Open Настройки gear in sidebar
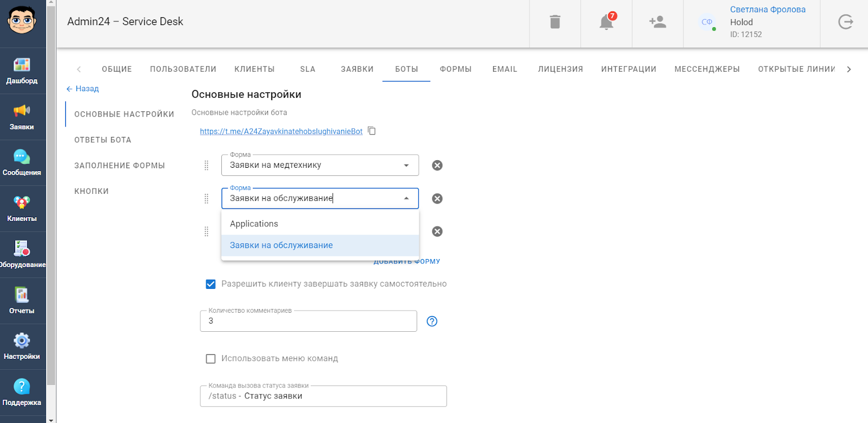868x423 pixels. 22,346
